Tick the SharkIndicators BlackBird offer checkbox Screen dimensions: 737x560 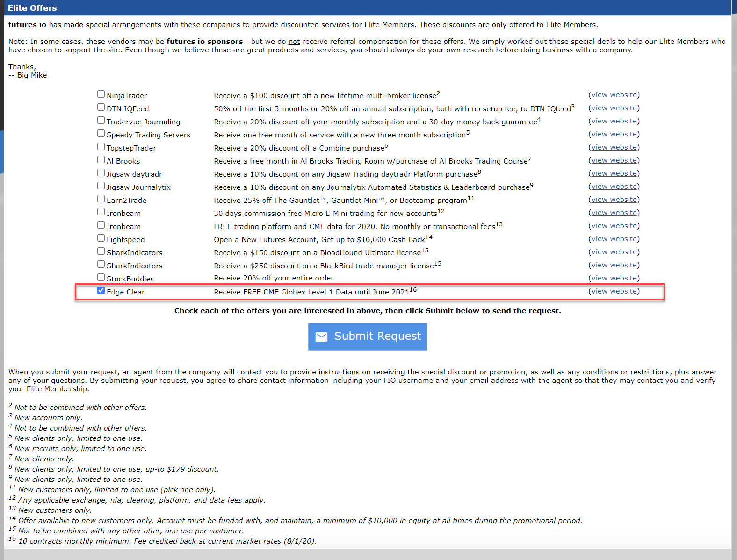(101, 264)
